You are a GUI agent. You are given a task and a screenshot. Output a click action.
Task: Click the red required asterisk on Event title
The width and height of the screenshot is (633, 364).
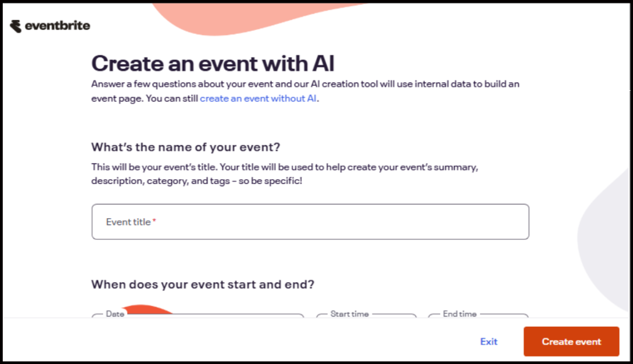(x=154, y=221)
